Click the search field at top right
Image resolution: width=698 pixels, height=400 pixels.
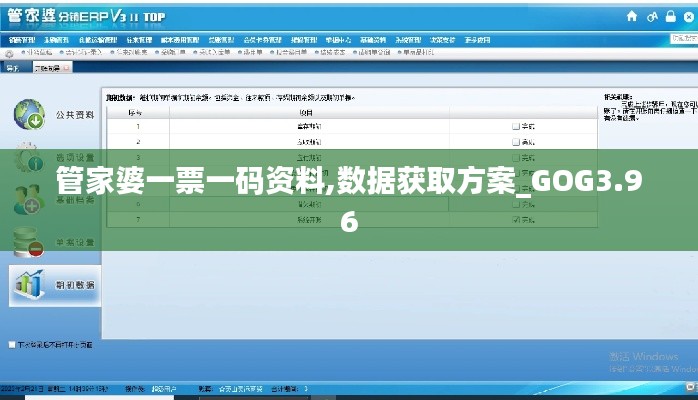pyautogui.click(x=684, y=39)
